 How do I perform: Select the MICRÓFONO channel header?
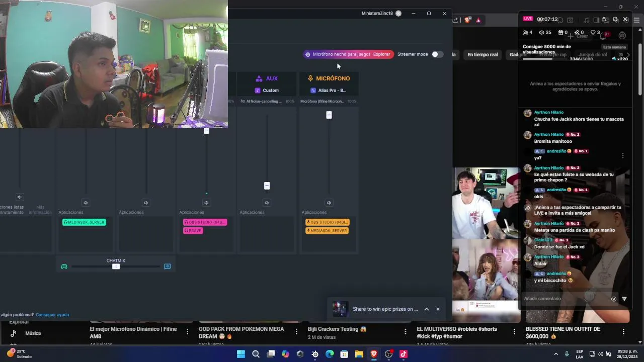click(329, 78)
